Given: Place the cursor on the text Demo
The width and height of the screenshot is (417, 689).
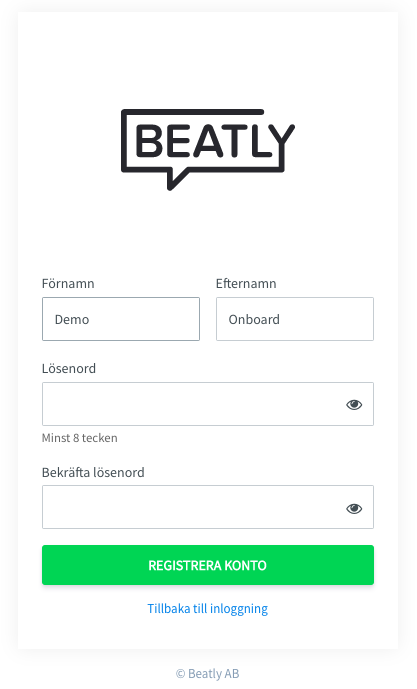Looking at the screenshot, I should 72,319.
